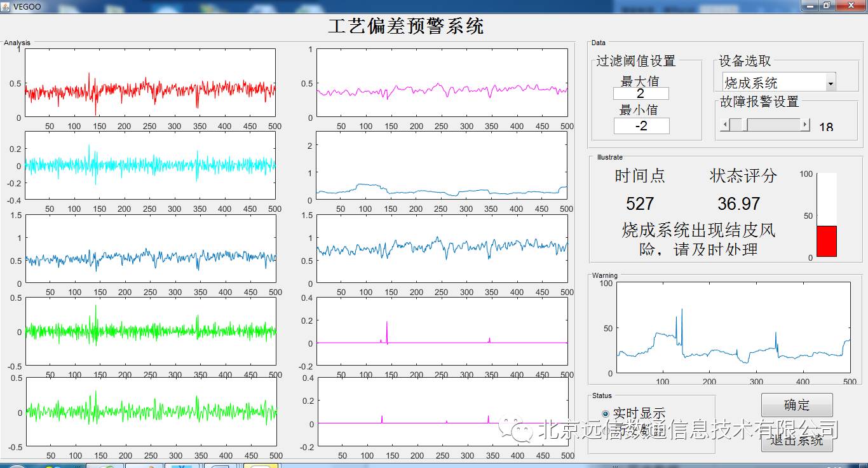Minimize the VEGOO window

pos(809,6)
